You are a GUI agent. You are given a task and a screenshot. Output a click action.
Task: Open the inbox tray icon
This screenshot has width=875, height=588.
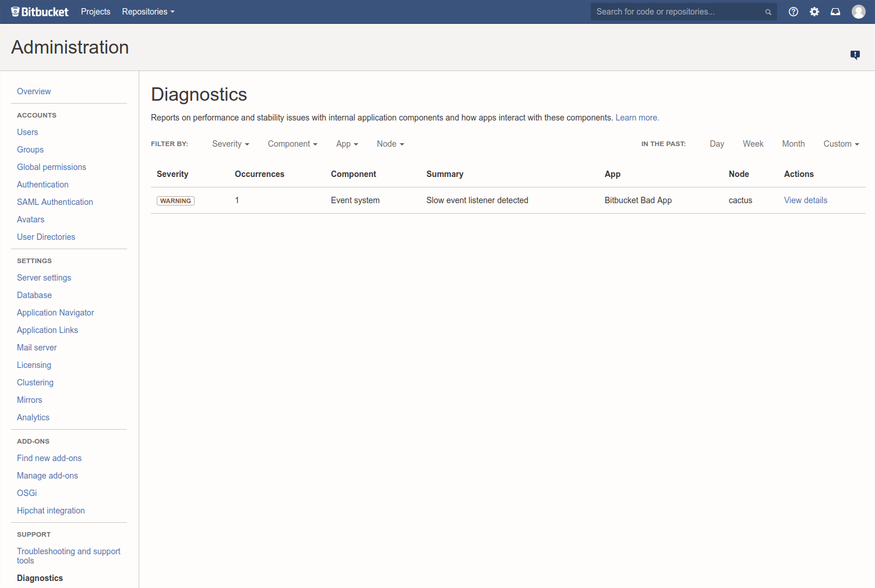835,12
